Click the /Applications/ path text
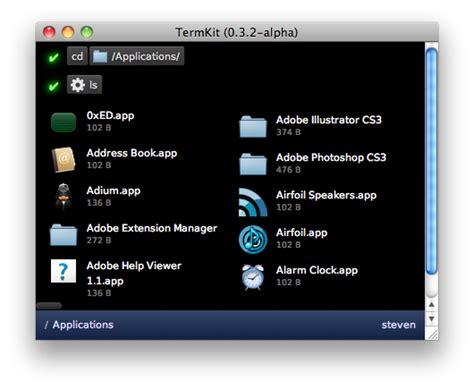The width and height of the screenshot is (474, 389). click(x=146, y=56)
